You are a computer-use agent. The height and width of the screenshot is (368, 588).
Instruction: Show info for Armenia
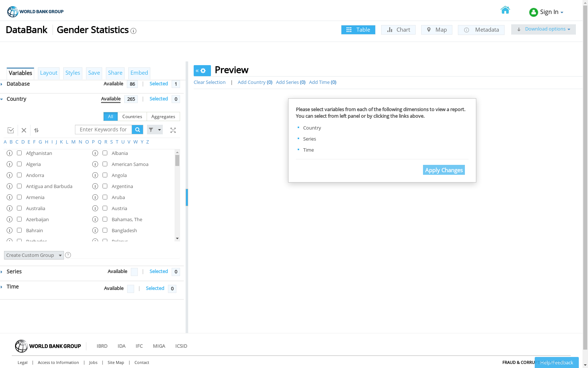10,197
